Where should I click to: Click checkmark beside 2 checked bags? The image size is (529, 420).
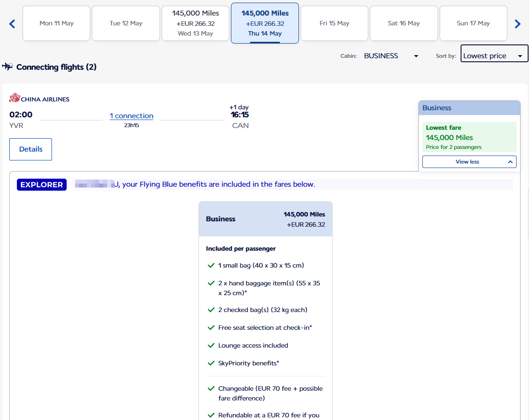click(x=211, y=310)
